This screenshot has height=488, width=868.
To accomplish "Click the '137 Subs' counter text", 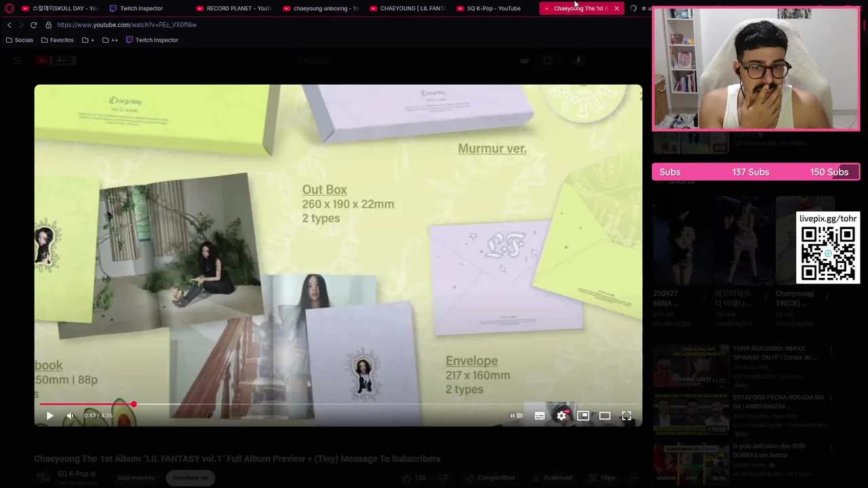I will coord(751,172).
